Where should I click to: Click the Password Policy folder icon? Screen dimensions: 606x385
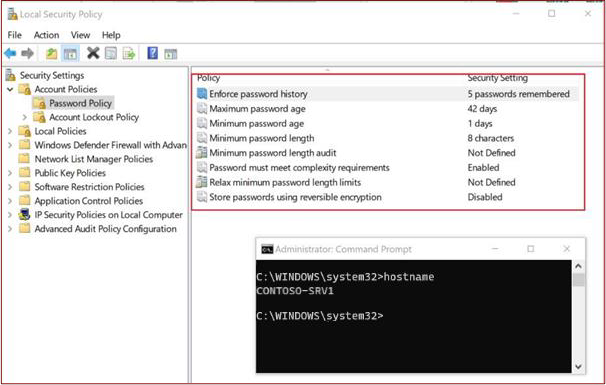39,103
